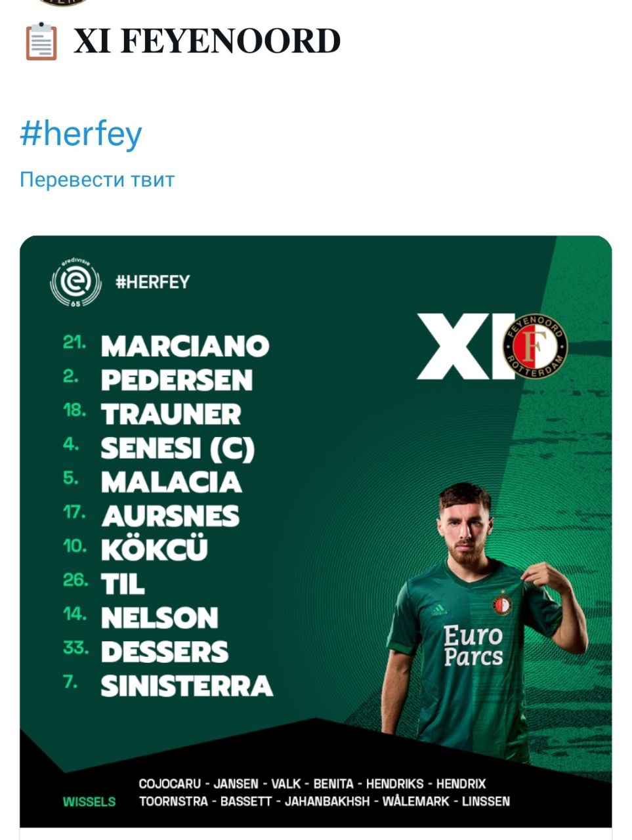Click the number 33 beside DESSERS
632x840 pixels.
tap(75, 648)
